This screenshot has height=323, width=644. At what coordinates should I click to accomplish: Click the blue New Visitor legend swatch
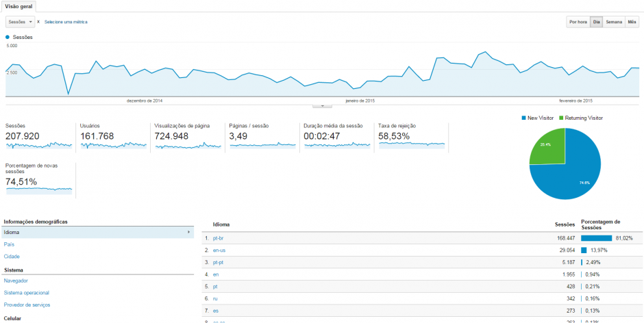click(x=523, y=118)
